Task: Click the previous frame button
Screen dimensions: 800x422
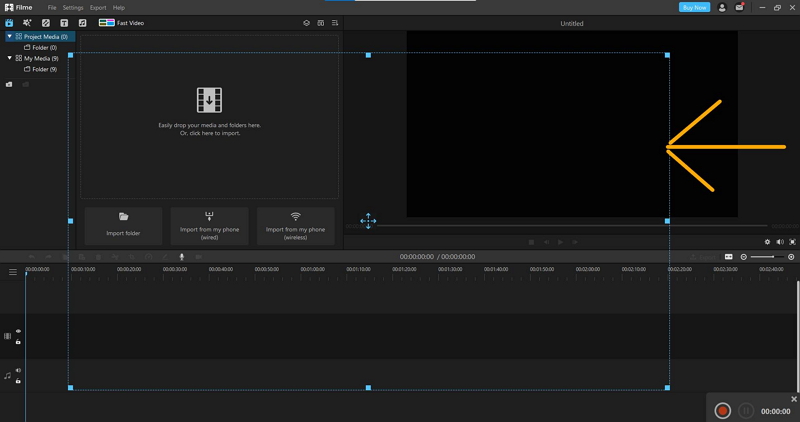Action: point(546,242)
